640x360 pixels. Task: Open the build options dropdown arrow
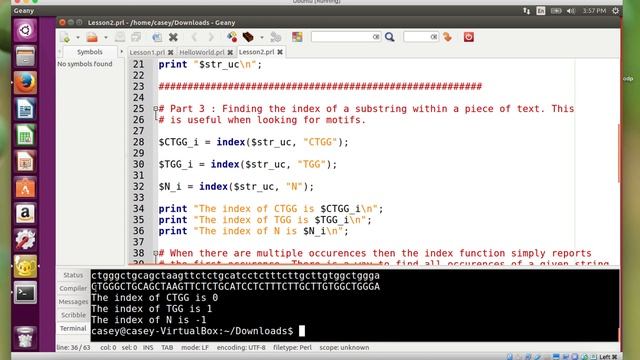(x=262, y=37)
